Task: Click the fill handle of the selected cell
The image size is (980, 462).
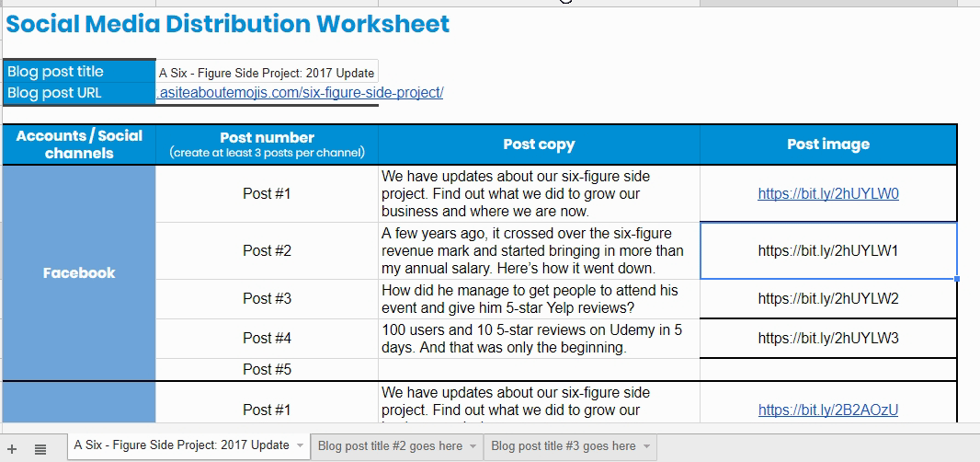Action: pos(957,279)
